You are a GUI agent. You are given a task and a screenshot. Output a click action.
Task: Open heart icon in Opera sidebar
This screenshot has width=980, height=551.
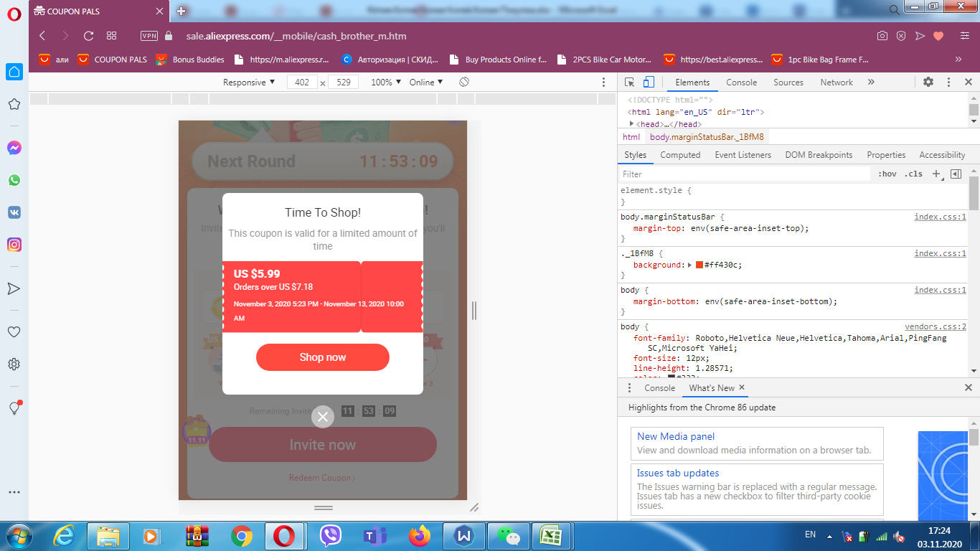tap(14, 332)
